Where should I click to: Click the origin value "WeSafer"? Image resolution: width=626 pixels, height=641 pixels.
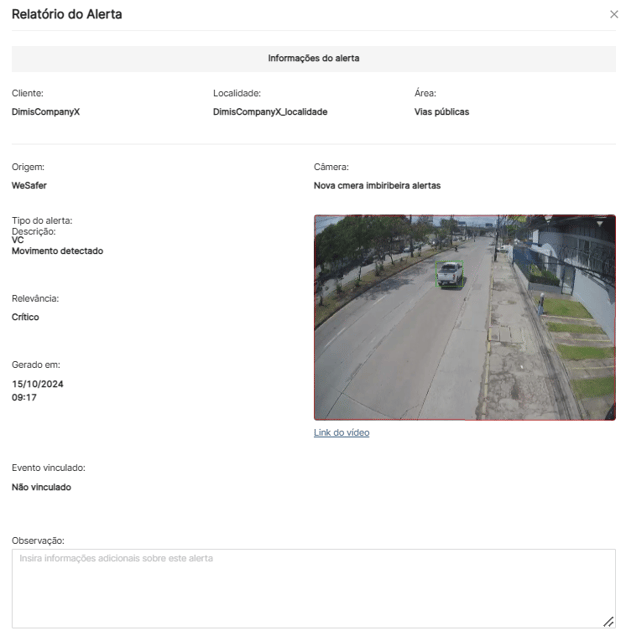(29, 185)
